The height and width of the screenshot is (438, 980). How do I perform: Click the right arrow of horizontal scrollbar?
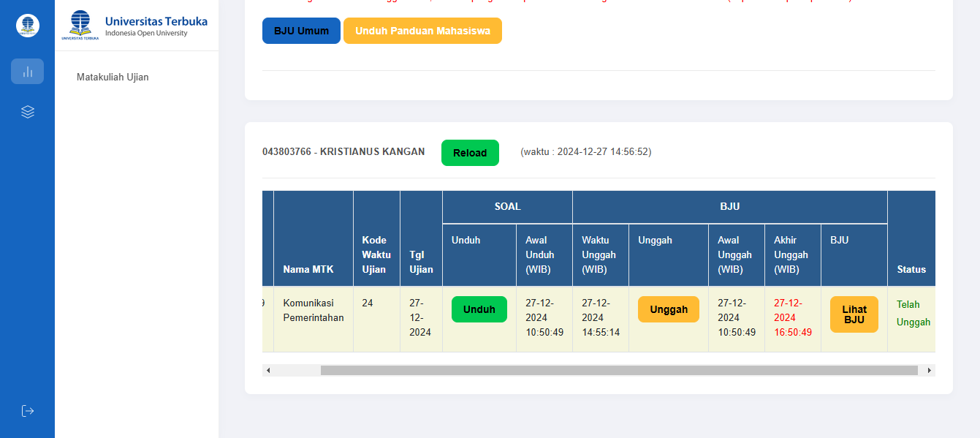pyautogui.click(x=929, y=371)
